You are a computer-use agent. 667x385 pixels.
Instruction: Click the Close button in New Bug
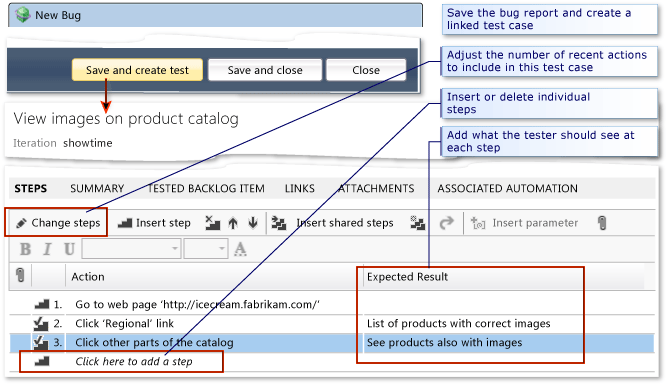[366, 70]
